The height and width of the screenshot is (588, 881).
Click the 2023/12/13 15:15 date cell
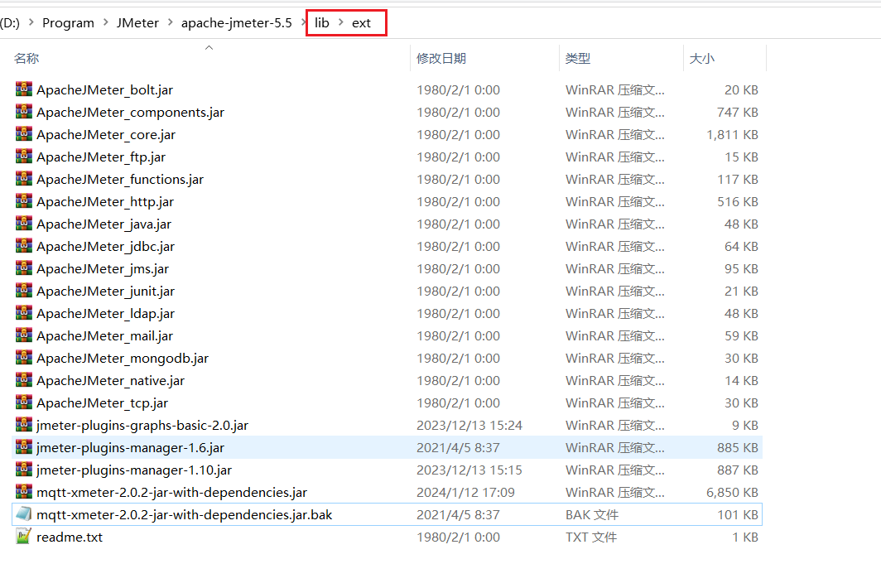[x=469, y=470]
